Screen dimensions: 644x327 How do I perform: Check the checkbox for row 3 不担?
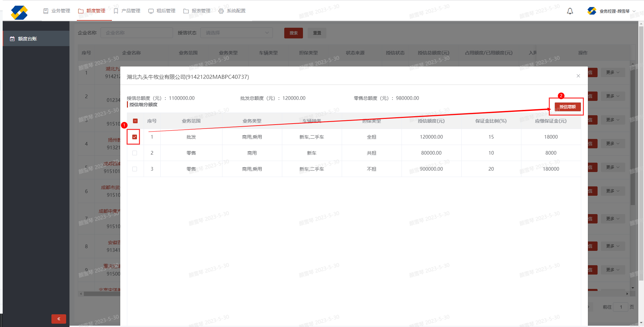click(x=135, y=169)
